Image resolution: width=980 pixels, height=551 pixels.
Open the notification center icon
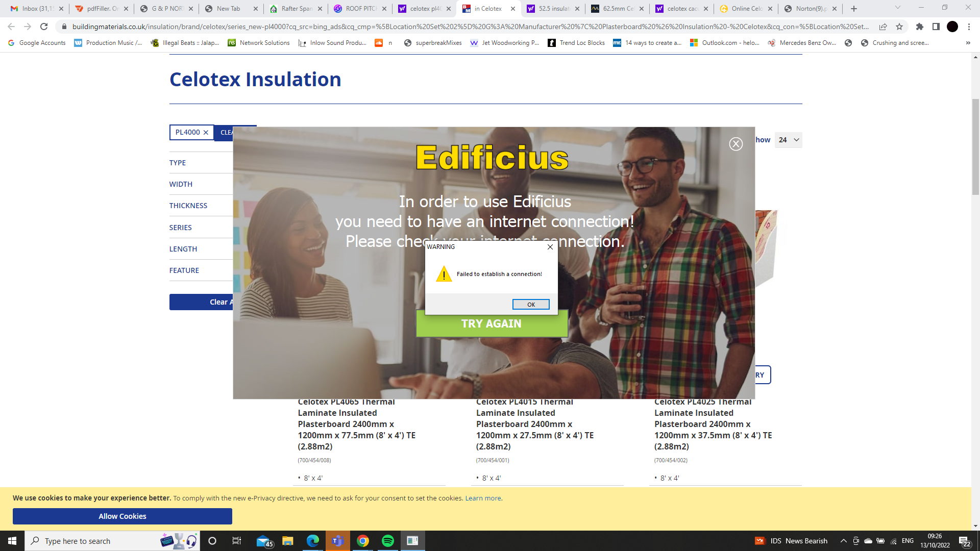pyautogui.click(x=964, y=541)
